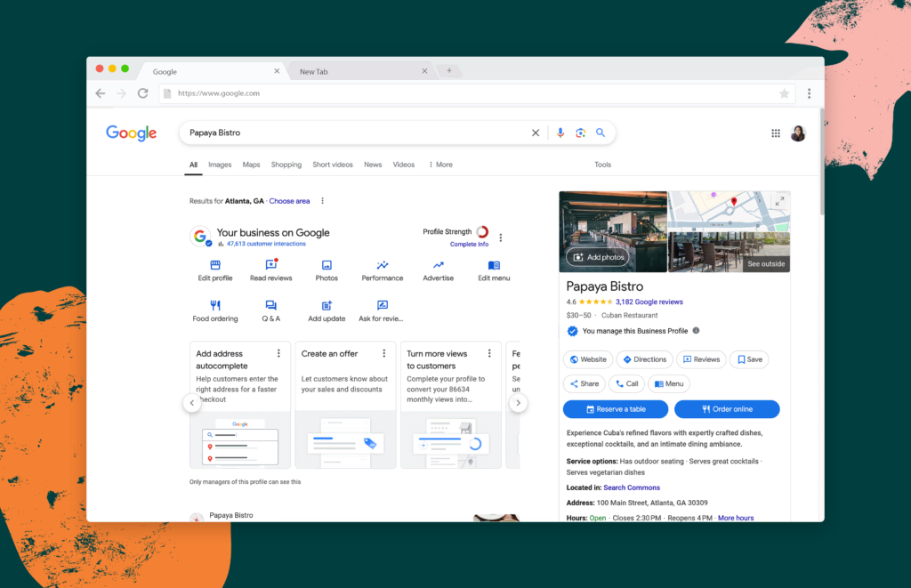911x588 pixels.
Task: Open Food ordering settings
Action: 215,310
